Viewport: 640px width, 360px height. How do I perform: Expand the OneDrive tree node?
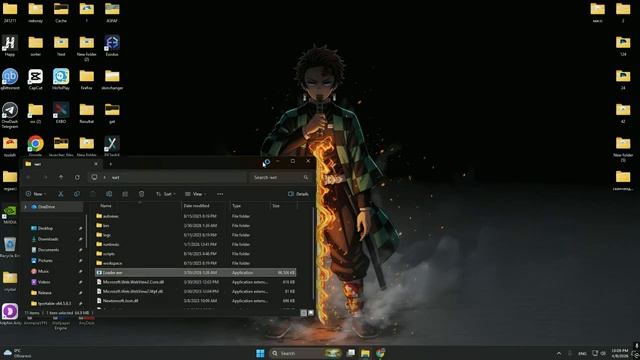(26, 207)
